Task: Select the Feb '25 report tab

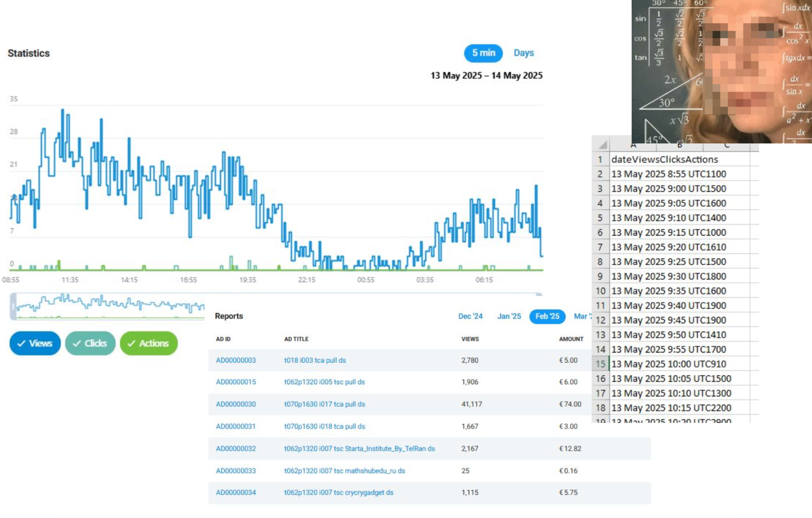Action: tap(547, 316)
